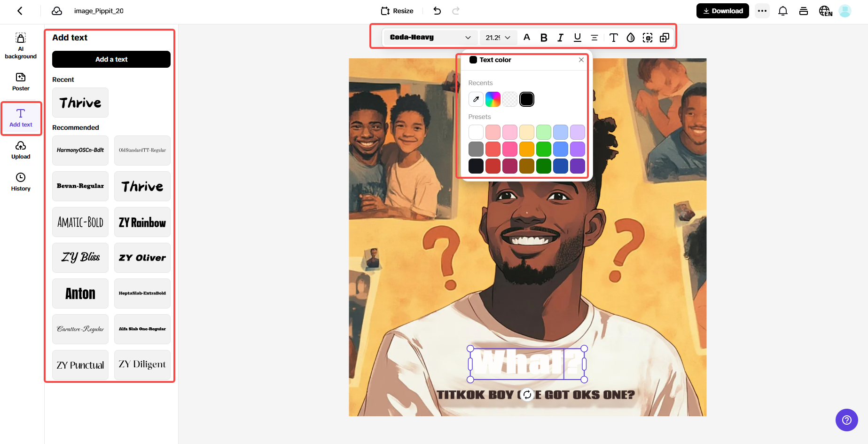This screenshot has height=444, width=868.
Task: Open the Upload panel
Action: [20, 150]
